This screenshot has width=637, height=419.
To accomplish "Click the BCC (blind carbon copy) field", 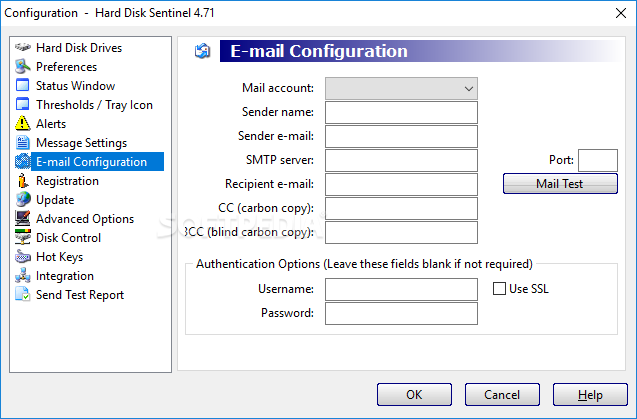I will click(x=401, y=232).
